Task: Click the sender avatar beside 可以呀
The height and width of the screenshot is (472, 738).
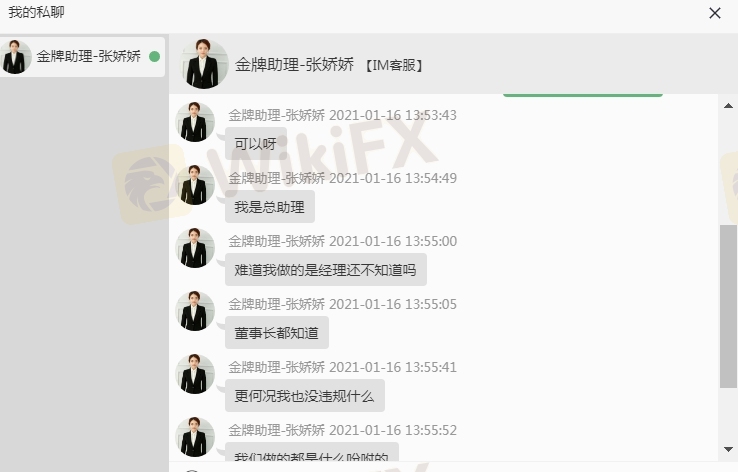Action: click(x=195, y=122)
